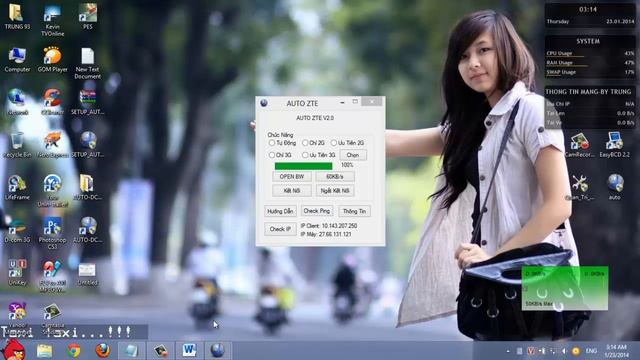Click the AUTO ZTE V2.0 heading text
640x360 pixels.
pos(315,118)
